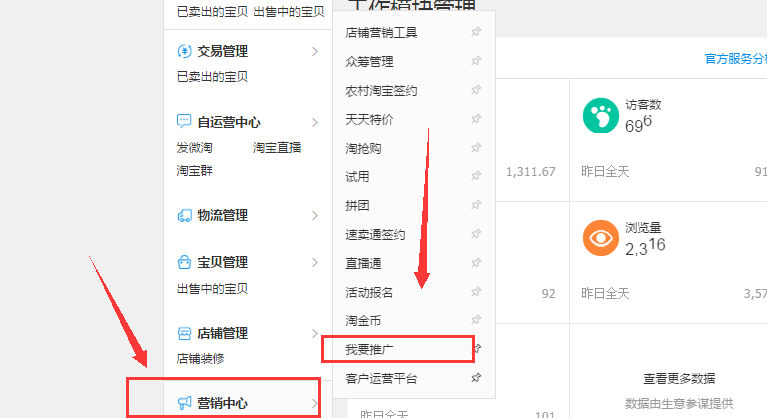Pin 店铺营销工具 with its pin icon
Image resolution: width=767 pixels, height=418 pixels.
click(476, 32)
